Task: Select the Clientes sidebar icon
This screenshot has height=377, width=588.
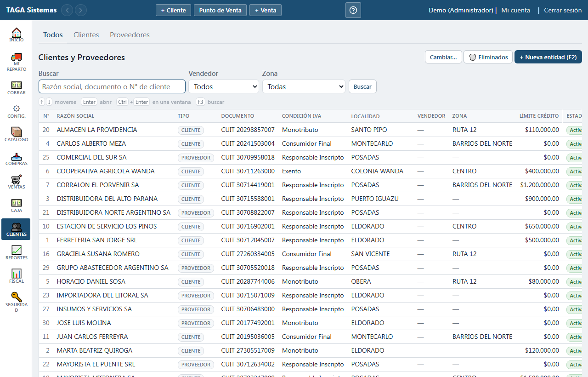Action: (x=16, y=229)
